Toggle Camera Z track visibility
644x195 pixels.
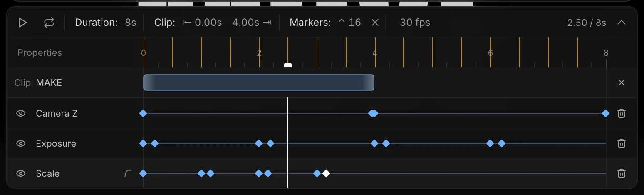pos(21,113)
